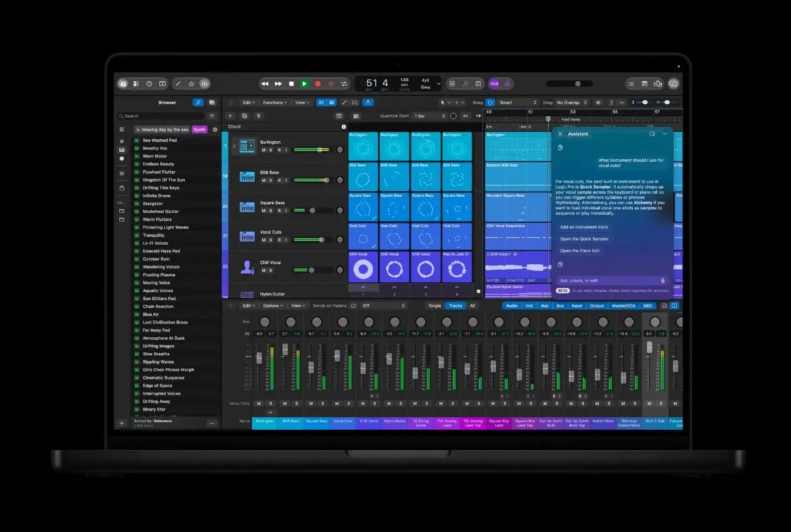
Task: Adjust the Vocal Cuts track volume slider
Action: coord(312,240)
